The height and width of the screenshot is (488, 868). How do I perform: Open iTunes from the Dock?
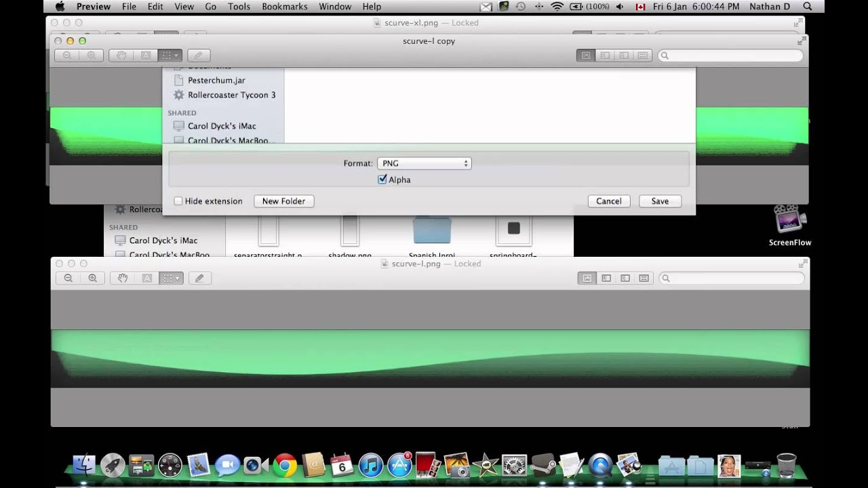point(371,466)
